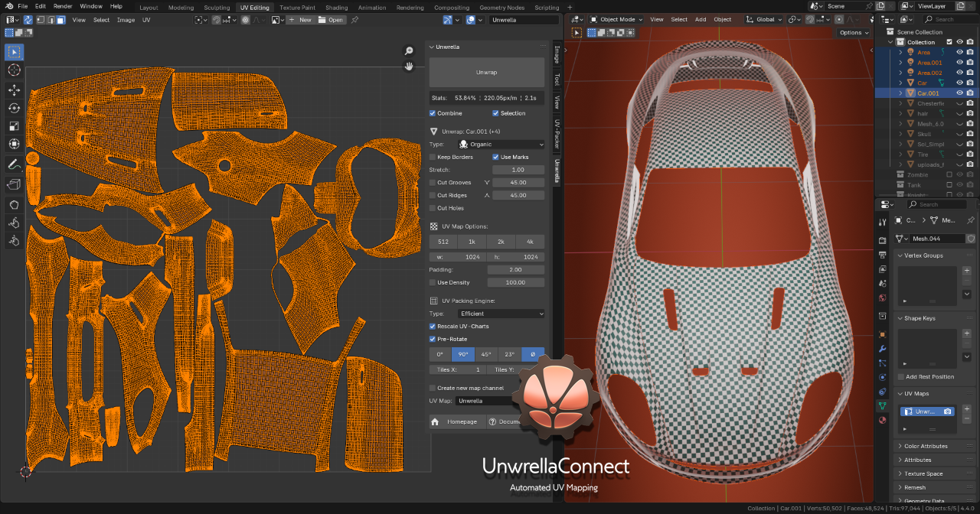Image resolution: width=980 pixels, height=514 pixels.
Task: Open the Global transform orientation dropdown
Action: coord(764,19)
